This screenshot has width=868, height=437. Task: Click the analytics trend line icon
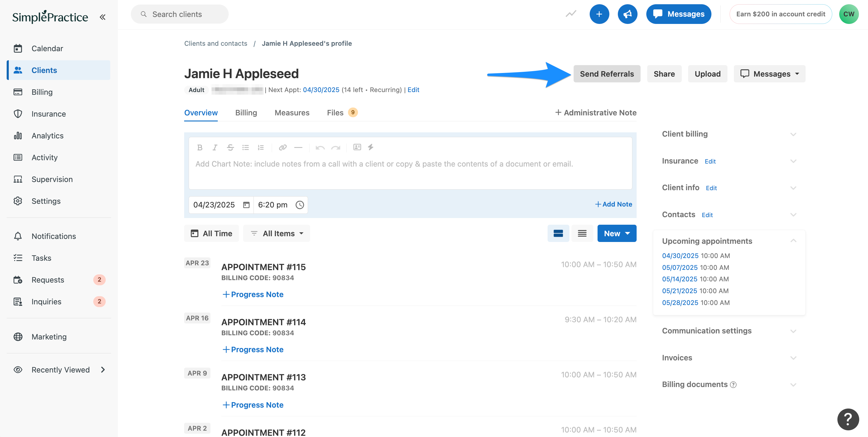coord(571,14)
